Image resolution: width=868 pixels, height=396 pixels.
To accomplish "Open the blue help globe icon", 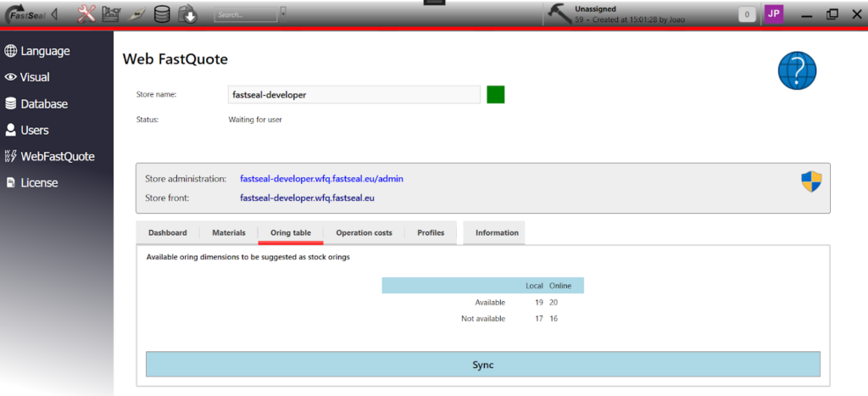I will pos(797,71).
